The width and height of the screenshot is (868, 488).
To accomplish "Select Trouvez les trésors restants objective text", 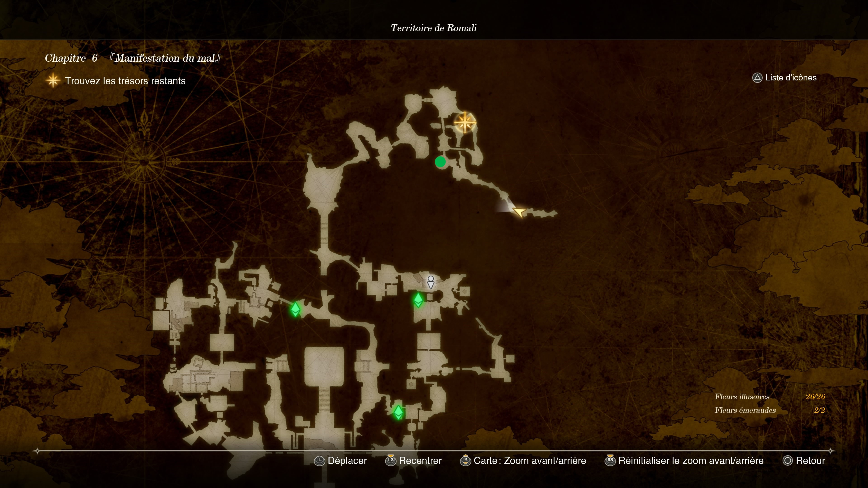I will 125,81.
